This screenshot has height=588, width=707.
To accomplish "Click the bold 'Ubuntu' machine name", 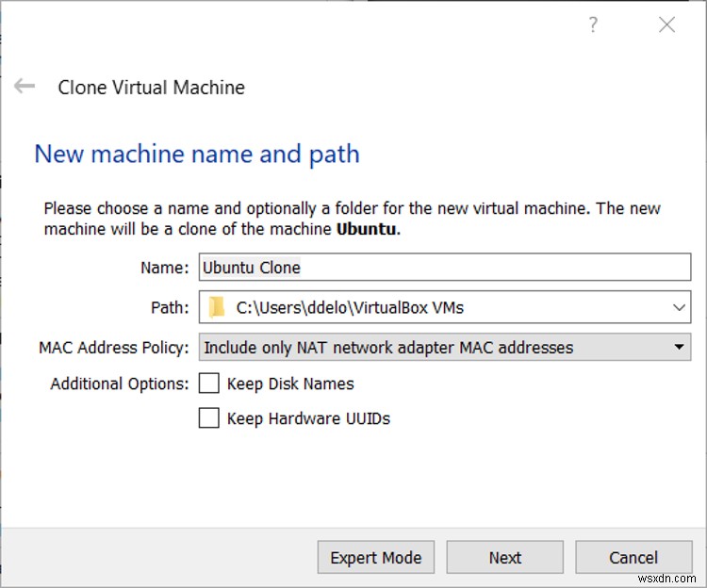I will pyautogui.click(x=366, y=229).
